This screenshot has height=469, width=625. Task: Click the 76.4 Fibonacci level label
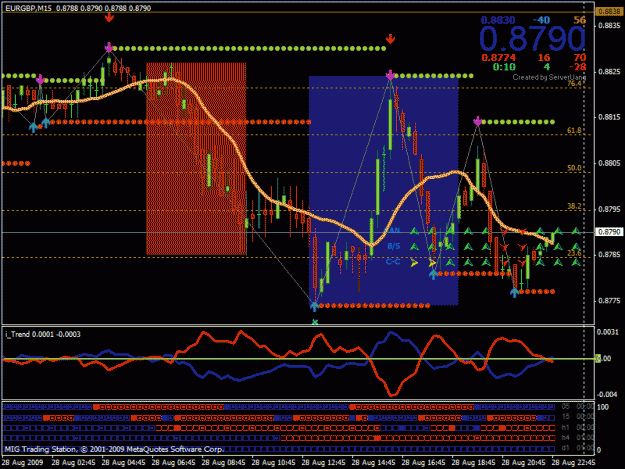tap(574, 84)
